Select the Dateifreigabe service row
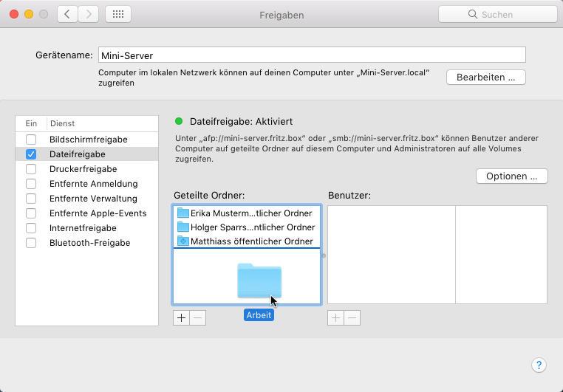 point(87,154)
